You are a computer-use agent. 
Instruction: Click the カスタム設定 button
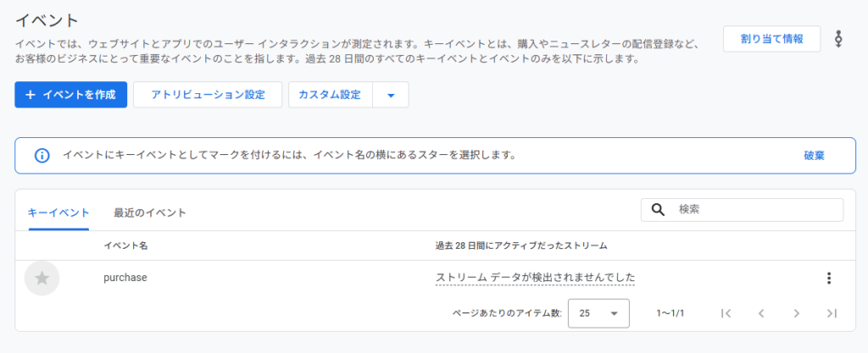(330, 95)
